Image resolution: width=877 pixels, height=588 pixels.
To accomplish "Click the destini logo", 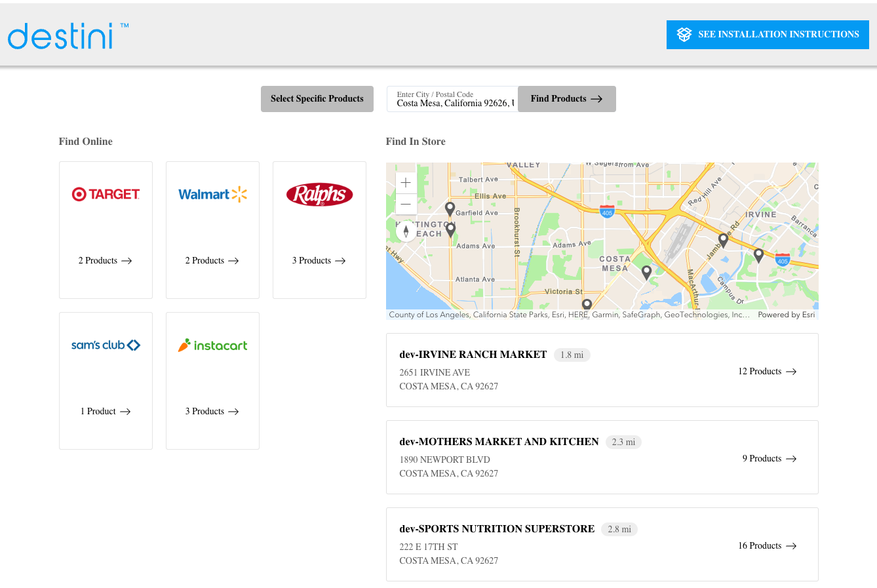I will coord(68,36).
